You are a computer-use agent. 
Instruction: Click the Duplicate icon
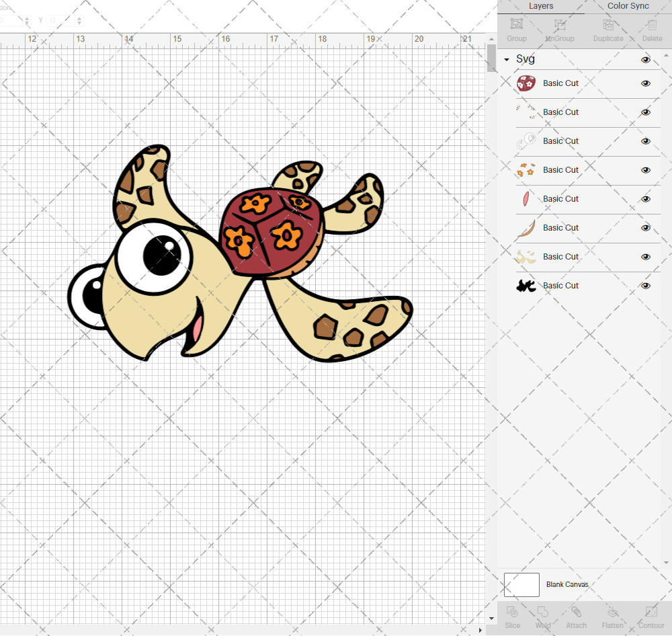click(607, 24)
